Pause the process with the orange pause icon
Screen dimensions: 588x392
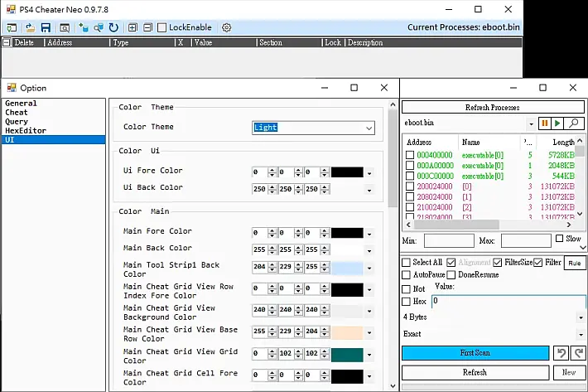coord(544,123)
